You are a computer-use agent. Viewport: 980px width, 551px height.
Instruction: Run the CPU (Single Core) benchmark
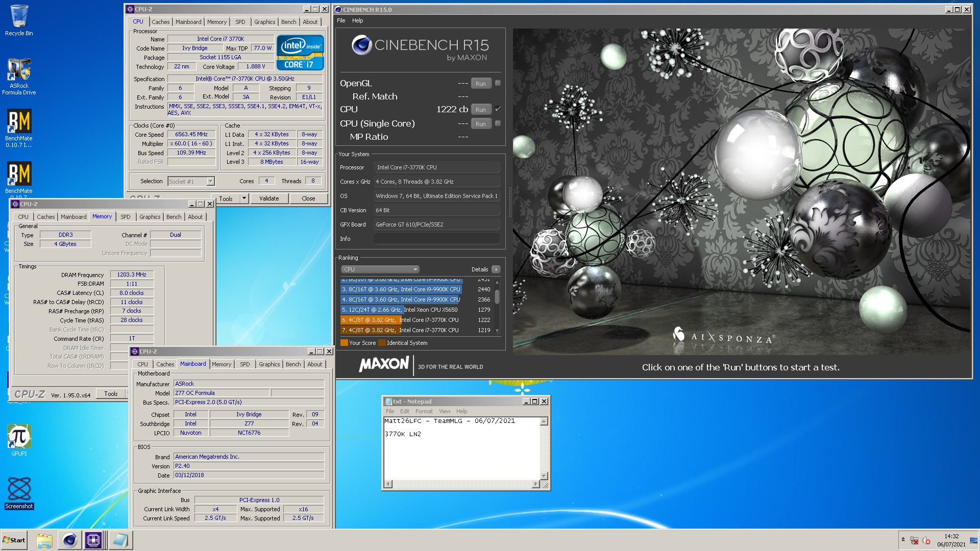[x=481, y=123]
